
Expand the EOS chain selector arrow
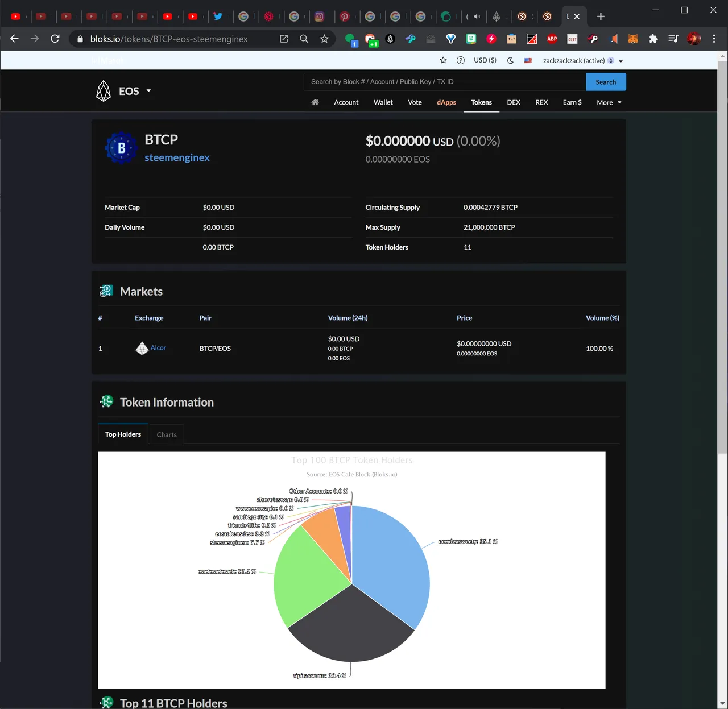point(148,90)
